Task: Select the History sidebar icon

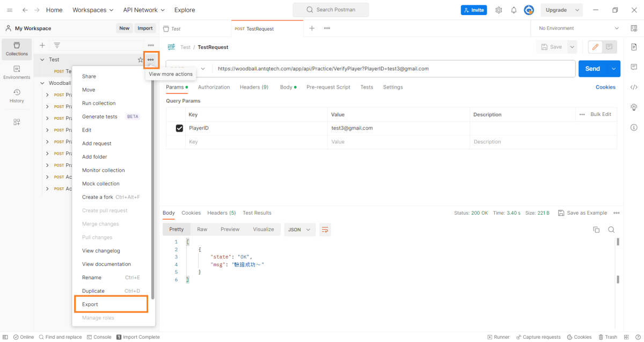Action: pos(17,96)
